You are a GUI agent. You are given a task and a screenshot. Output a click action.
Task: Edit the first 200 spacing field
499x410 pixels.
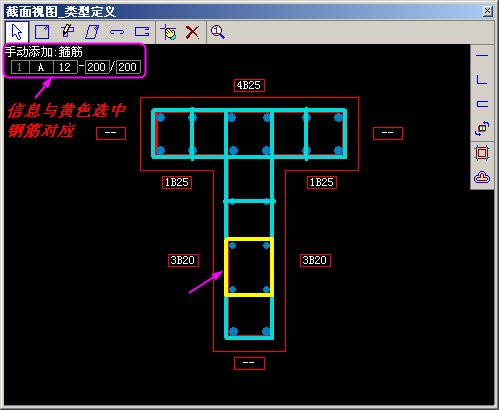tap(97, 67)
